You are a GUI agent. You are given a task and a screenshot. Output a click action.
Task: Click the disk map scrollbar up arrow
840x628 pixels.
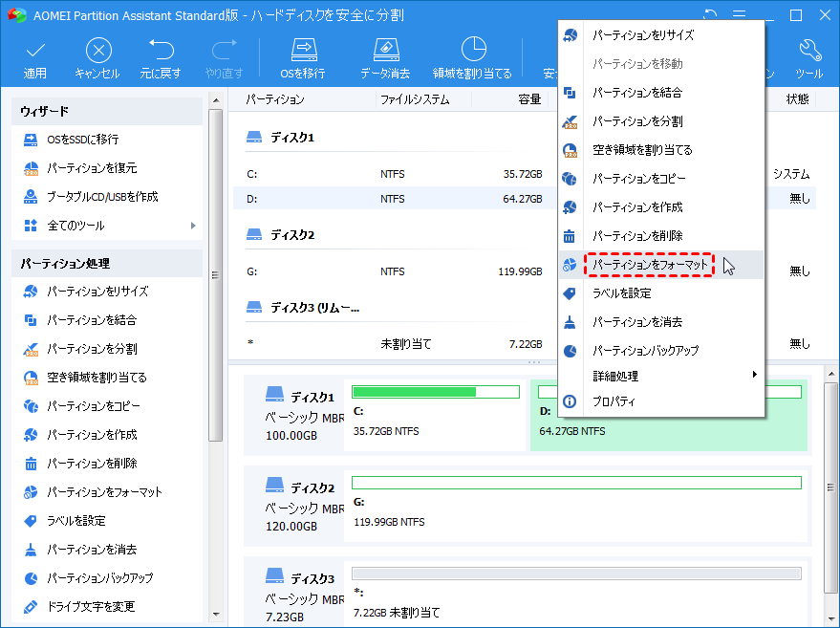pos(830,374)
